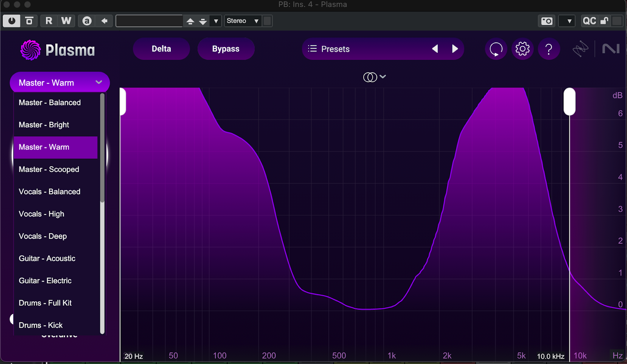This screenshot has height=364, width=627.
Task: Toggle the QC lock icon
Action: click(604, 21)
